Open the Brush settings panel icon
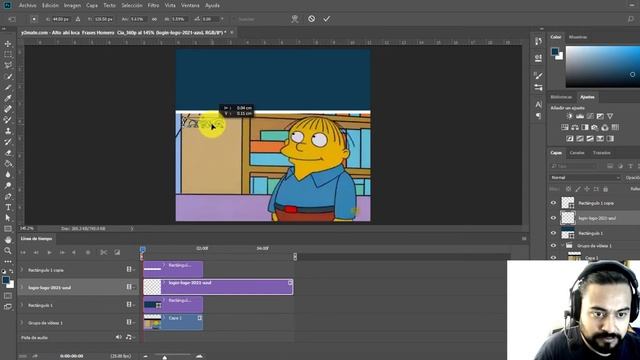 click(x=538, y=76)
